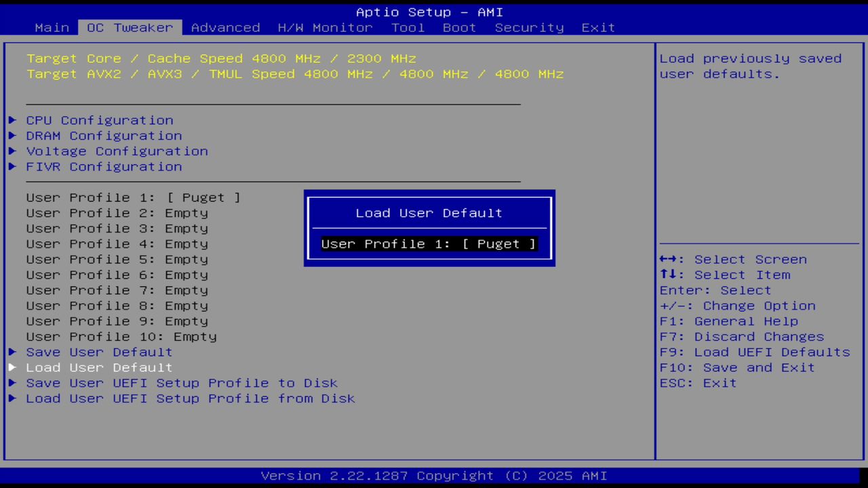Click the Enter: Select hint
The height and width of the screenshot is (488, 868).
click(715, 291)
